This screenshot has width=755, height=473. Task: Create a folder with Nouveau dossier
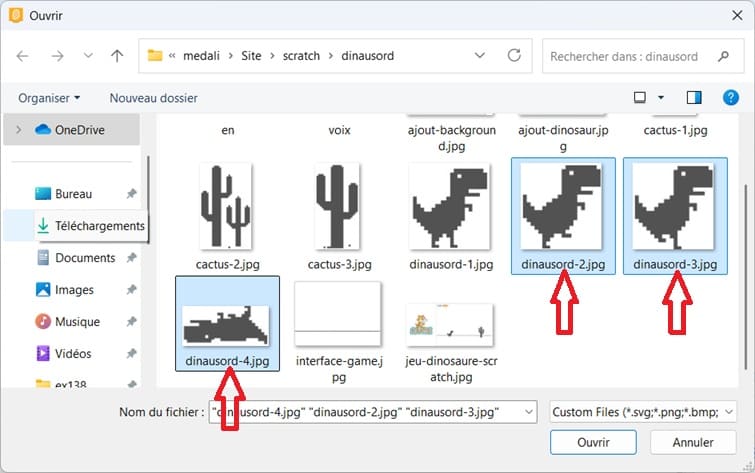point(154,98)
